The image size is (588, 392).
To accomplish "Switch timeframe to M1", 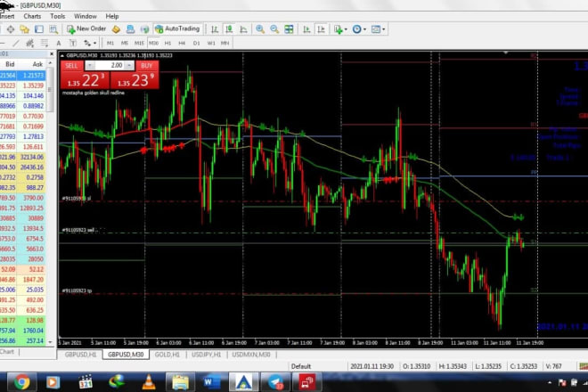I will [110, 43].
